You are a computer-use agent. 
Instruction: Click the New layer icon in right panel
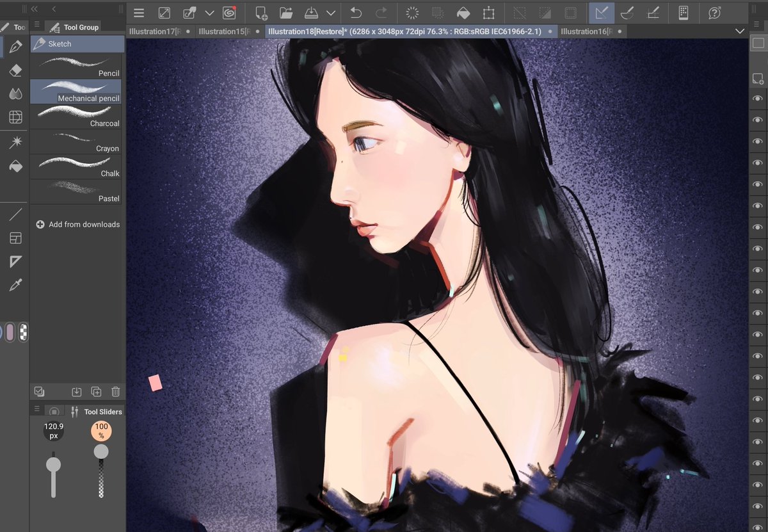point(758,79)
